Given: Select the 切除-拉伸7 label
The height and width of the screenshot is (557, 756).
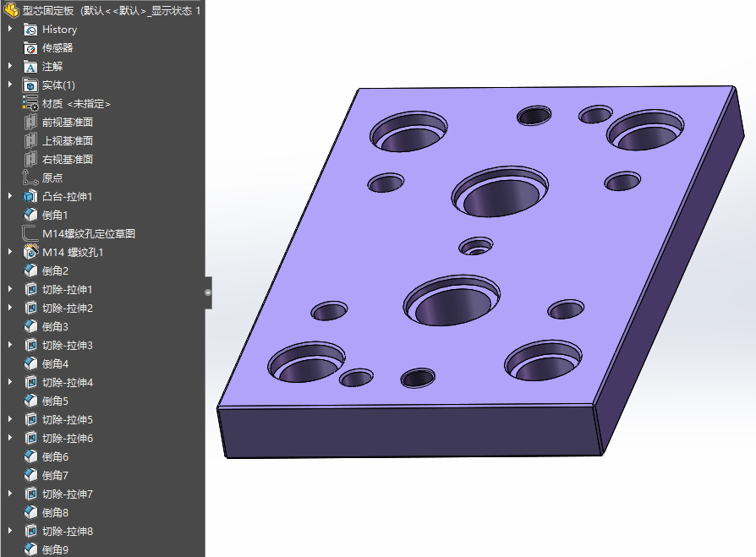Looking at the screenshot, I should pos(68,494).
